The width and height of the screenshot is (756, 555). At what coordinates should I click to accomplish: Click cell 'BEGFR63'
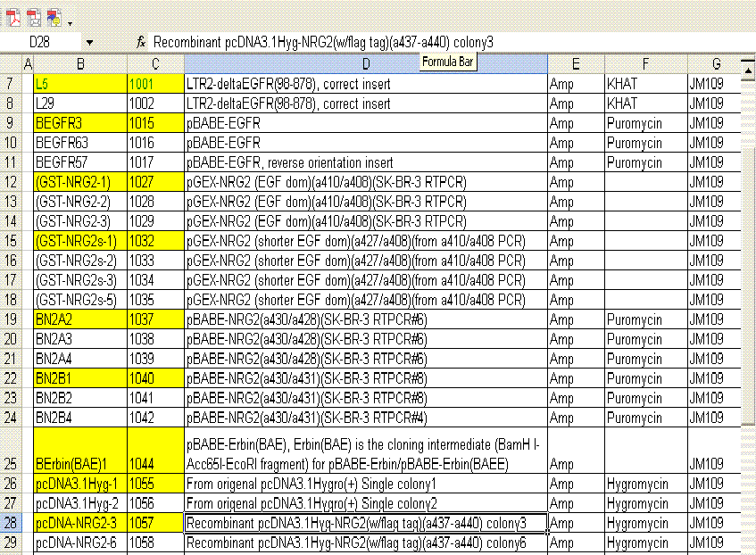click(x=80, y=143)
